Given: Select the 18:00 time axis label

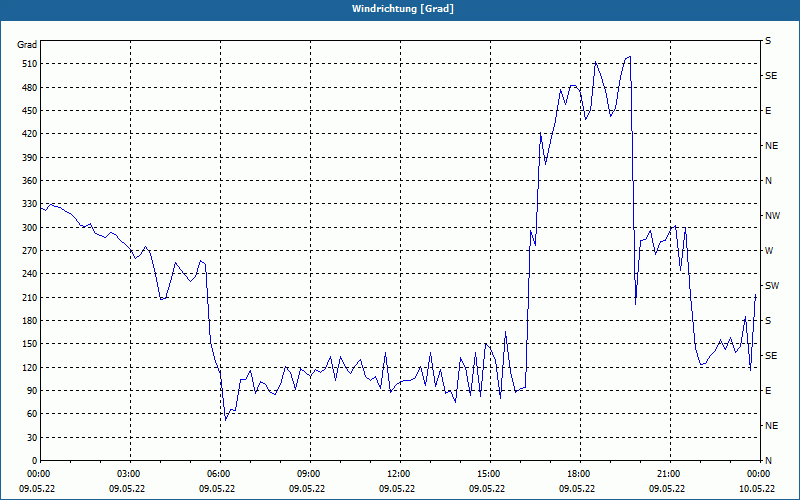Looking at the screenshot, I should (579, 474).
